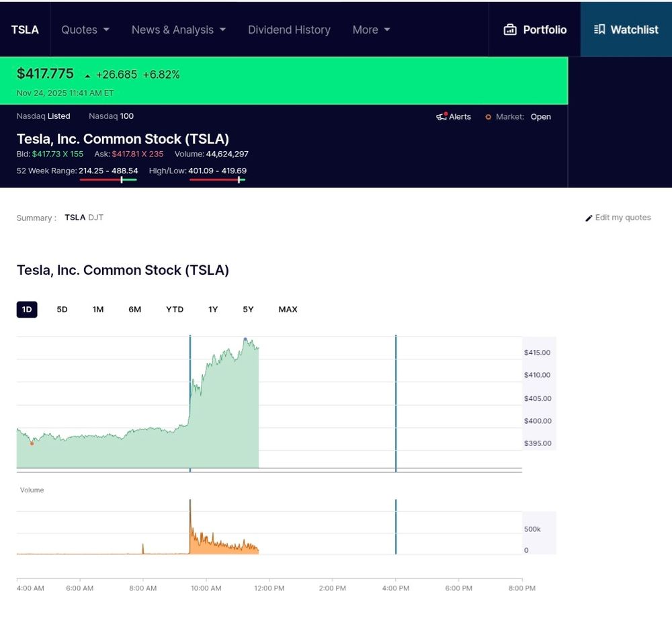This screenshot has height=620, width=672.
Task: Expand the More dropdown menu
Action: [x=371, y=30]
